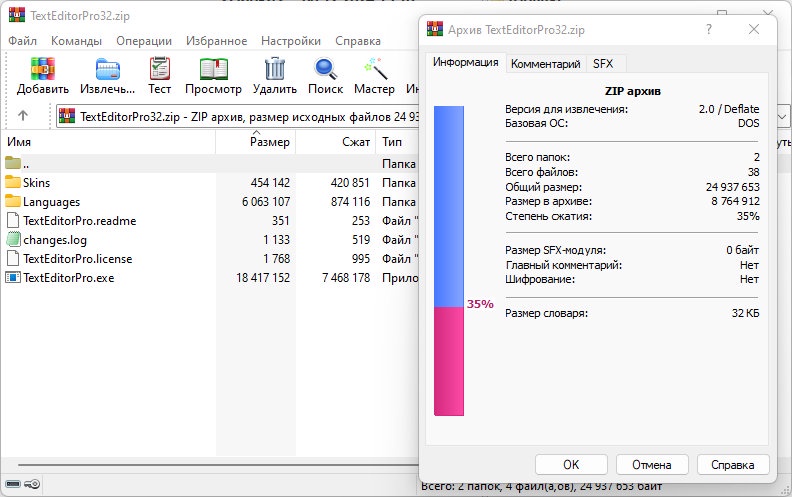Click the archive path address field
This screenshot has height=497, width=792.
pyautogui.click(x=237, y=117)
